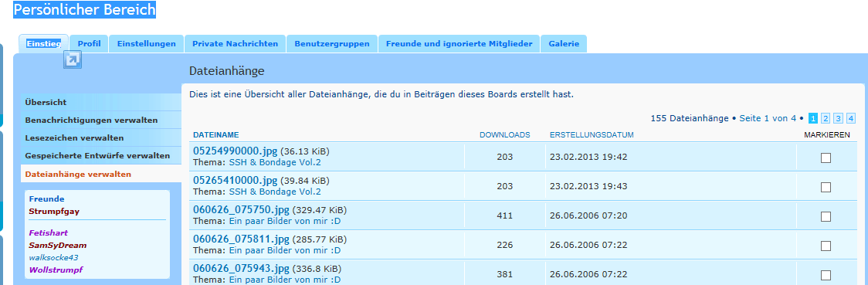Click the Persönlicher Bereich heading
This screenshot has width=868, height=285.
[x=85, y=9]
